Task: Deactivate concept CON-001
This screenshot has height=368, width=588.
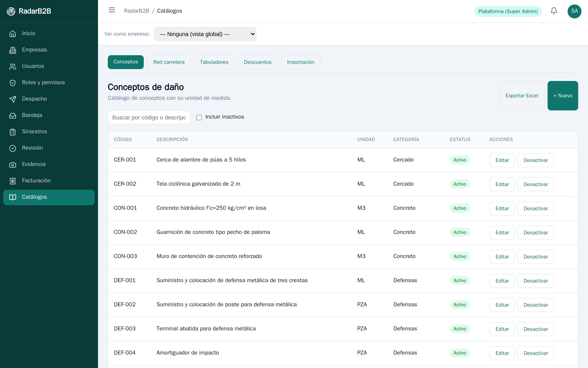Action: coord(536,208)
